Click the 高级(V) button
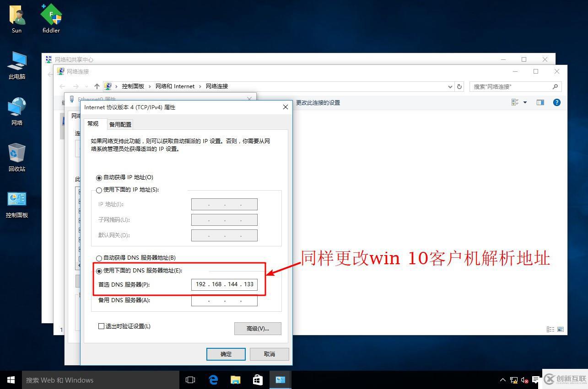This screenshot has width=588, height=389. pyautogui.click(x=258, y=329)
